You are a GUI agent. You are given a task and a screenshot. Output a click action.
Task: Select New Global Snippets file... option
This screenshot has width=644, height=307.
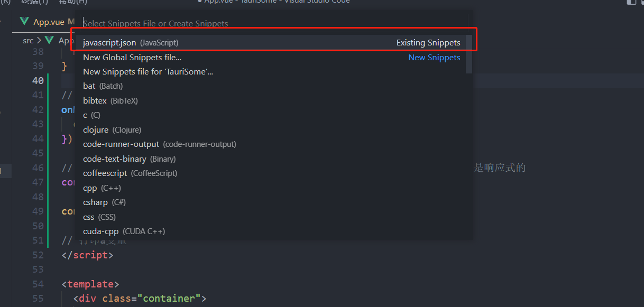(272, 57)
